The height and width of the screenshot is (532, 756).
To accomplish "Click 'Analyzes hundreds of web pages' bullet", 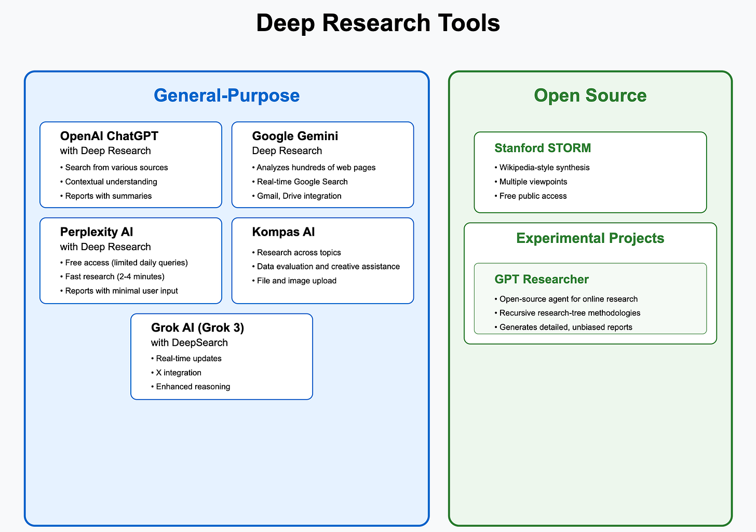I will pos(314,168).
